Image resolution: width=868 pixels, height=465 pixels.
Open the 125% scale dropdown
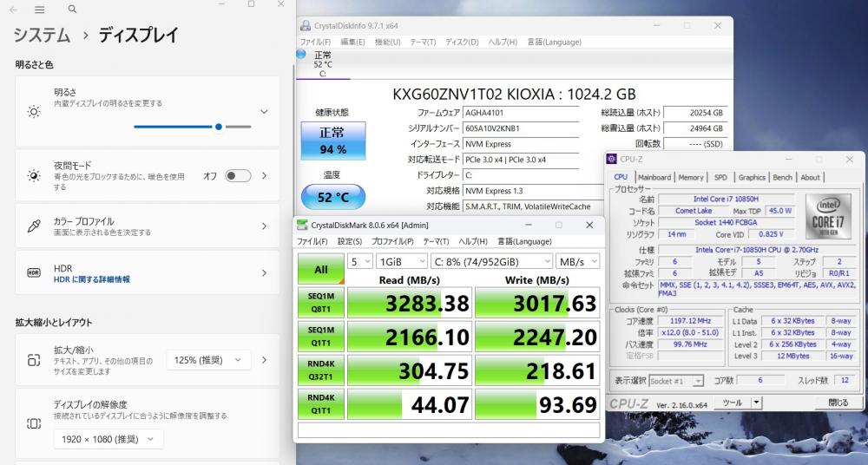click(x=208, y=360)
